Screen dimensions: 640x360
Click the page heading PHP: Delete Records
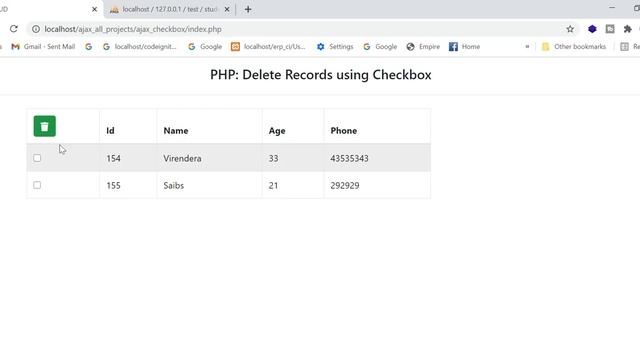(x=320, y=75)
